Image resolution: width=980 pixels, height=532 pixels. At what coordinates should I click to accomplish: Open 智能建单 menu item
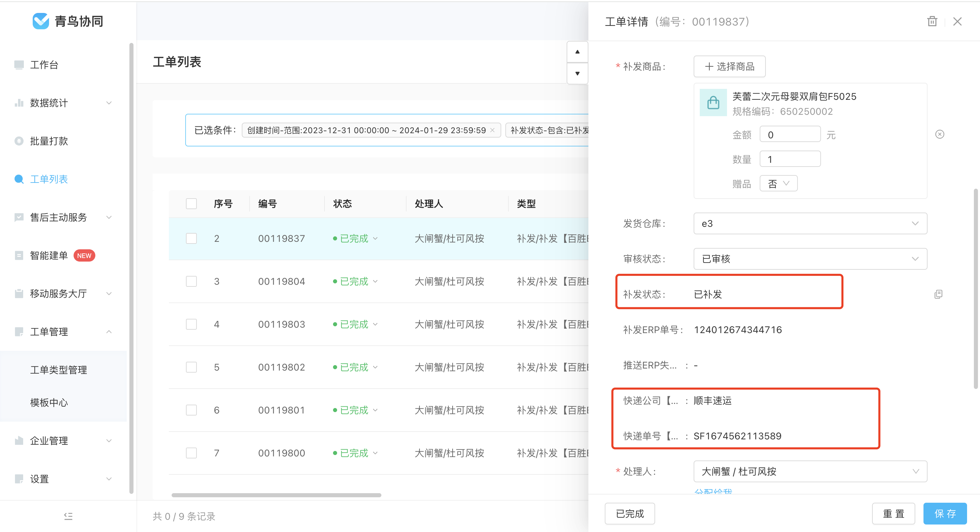tap(49, 255)
